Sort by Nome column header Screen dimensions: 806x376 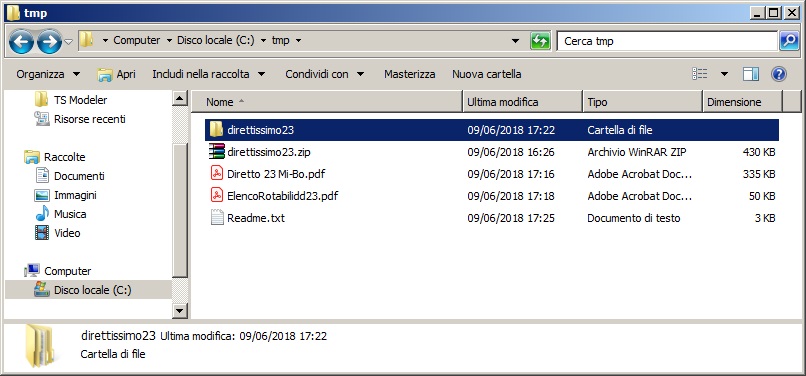coord(327,102)
